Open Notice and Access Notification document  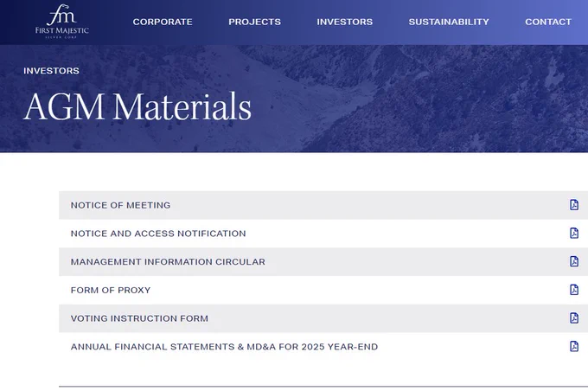point(158,234)
